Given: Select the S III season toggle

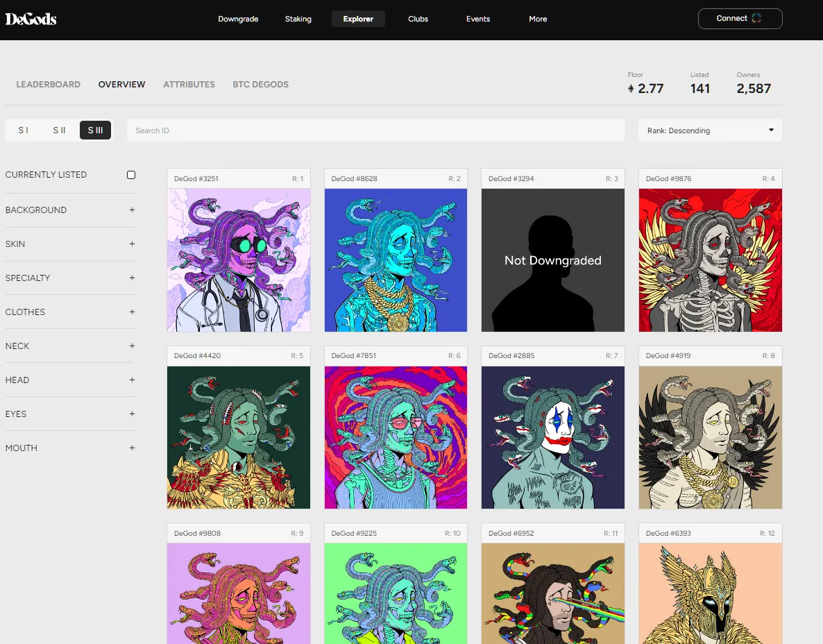Looking at the screenshot, I should pyautogui.click(x=96, y=130).
